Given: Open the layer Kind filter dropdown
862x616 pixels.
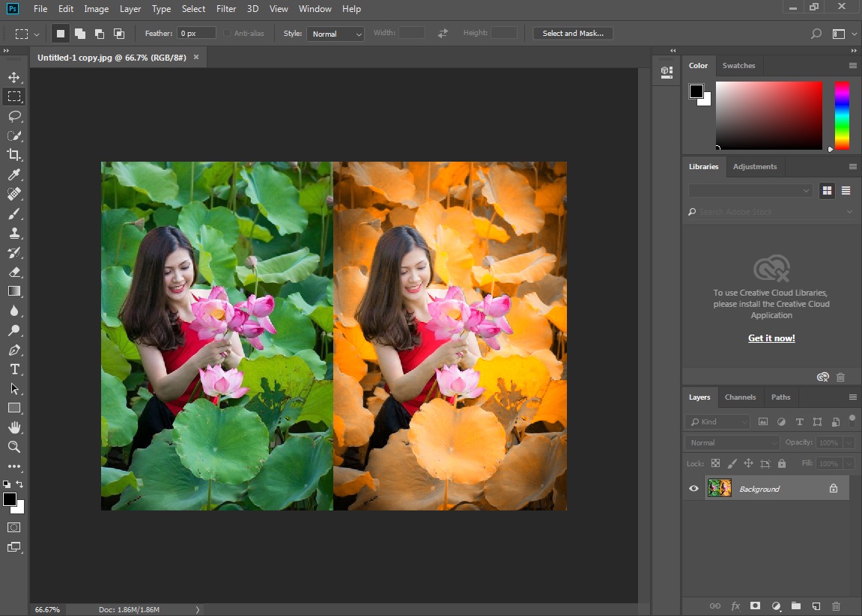Looking at the screenshot, I should (x=718, y=421).
